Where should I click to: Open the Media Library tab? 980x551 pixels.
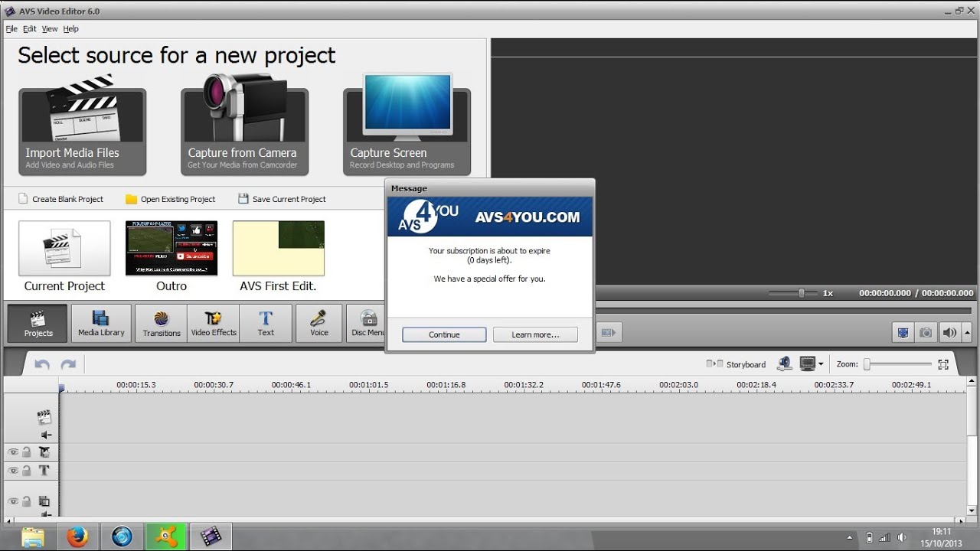point(101,323)
